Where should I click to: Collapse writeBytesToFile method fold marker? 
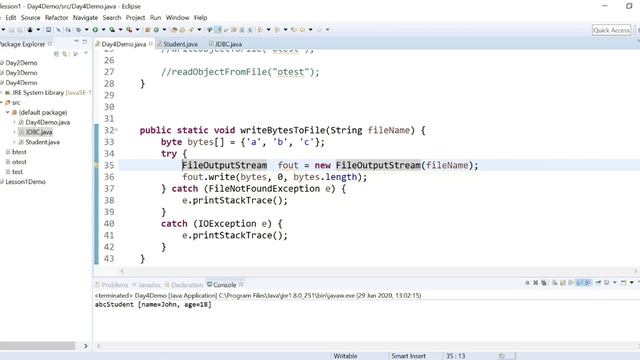click(116, 130)
